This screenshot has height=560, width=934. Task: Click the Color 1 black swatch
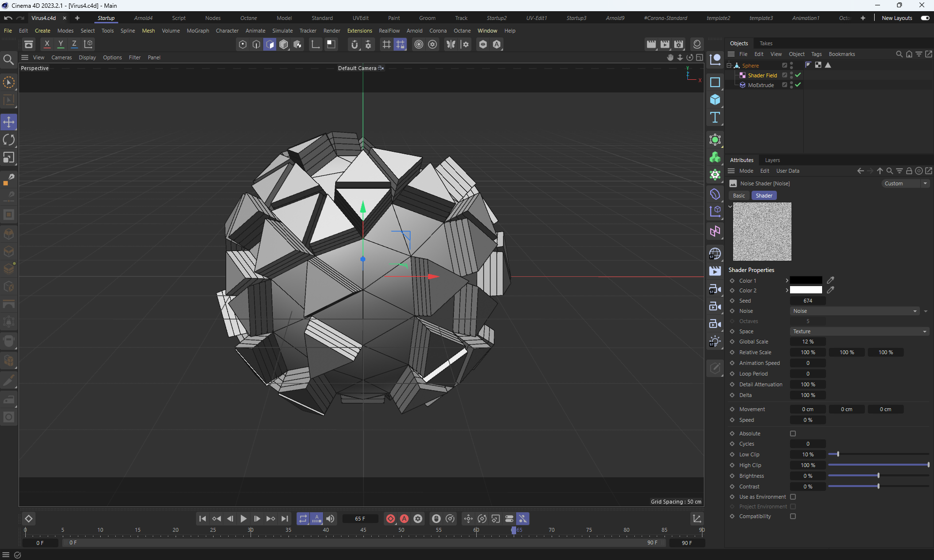pyautogui.click(x=806, y=281)
